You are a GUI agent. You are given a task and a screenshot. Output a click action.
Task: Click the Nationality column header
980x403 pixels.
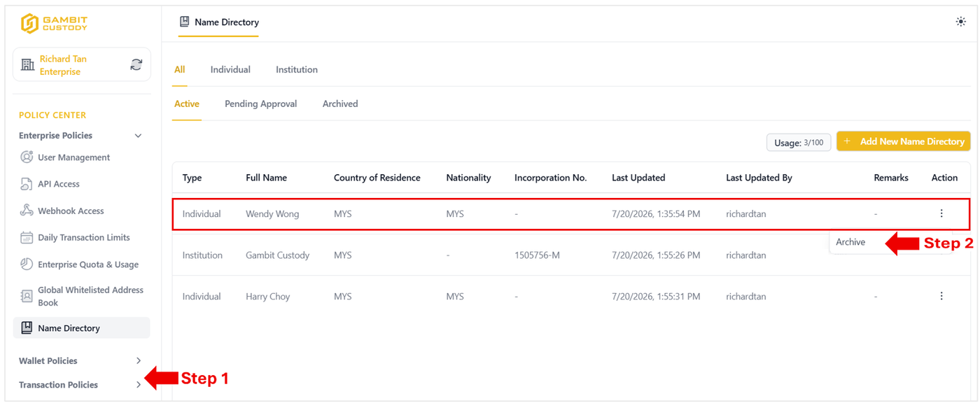click(x=468, y=178)
